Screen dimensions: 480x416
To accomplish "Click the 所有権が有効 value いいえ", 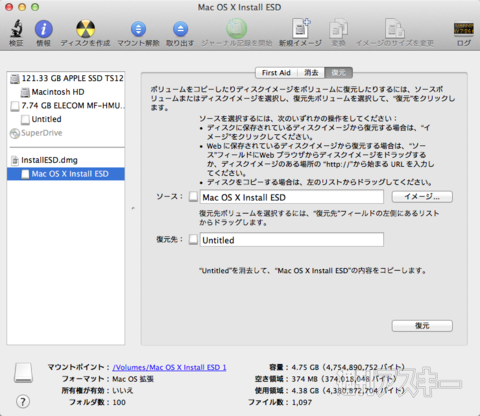I will (x=122, y=391).
